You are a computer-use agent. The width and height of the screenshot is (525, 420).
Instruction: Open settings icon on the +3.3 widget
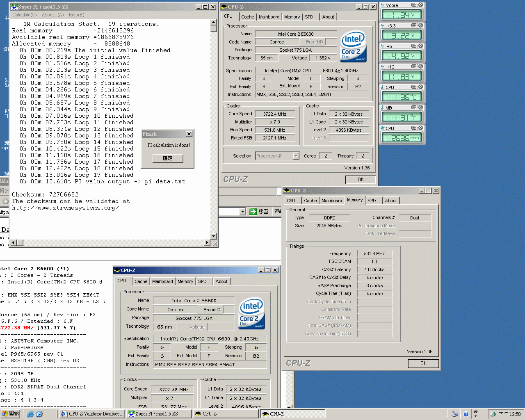point(414,25)
